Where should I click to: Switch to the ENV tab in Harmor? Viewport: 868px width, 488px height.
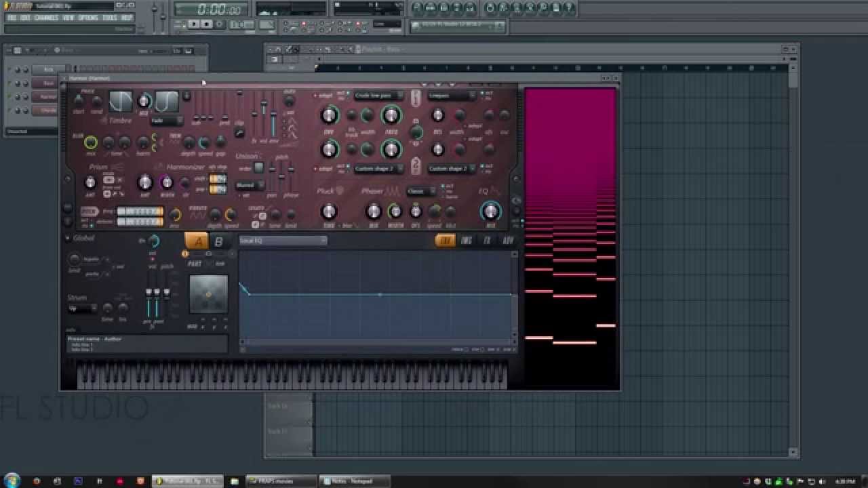(x=446, y=240)
